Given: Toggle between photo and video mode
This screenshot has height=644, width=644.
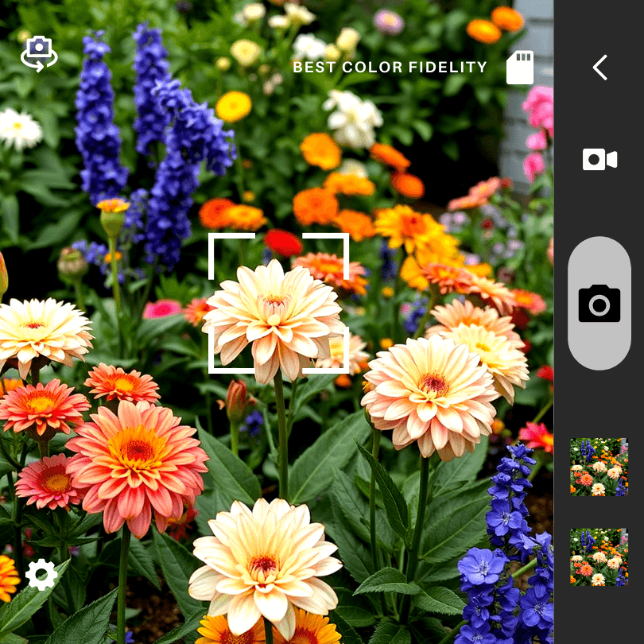Looking at the screenshot, I should point(599,159).
